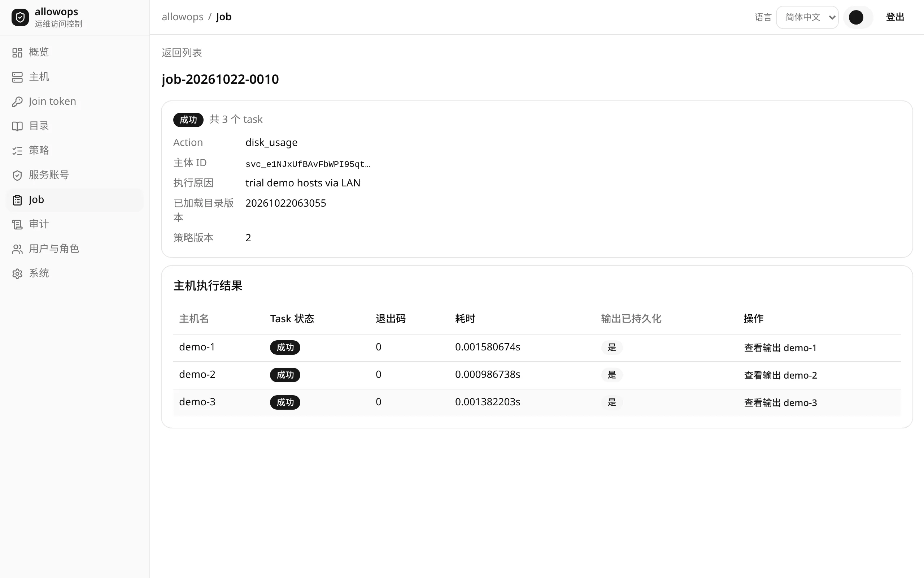
Task: Select the 主机 server icon in sidebar
Action: pos(17,77)
